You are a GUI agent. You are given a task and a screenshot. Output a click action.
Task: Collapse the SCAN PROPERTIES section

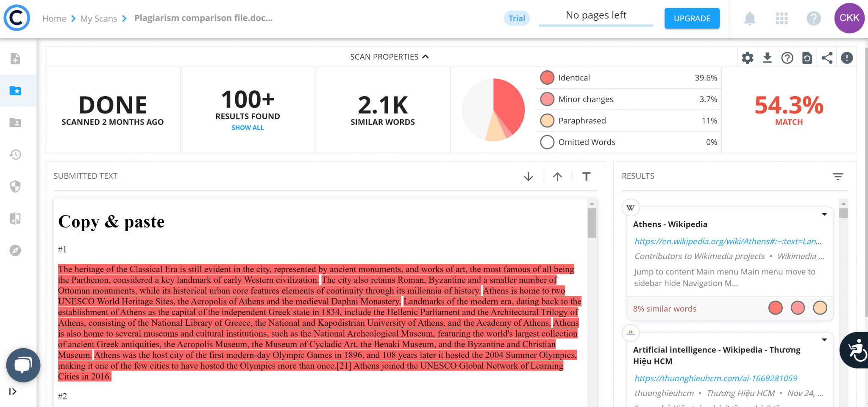pyautogui.click(x=426, y=56)
